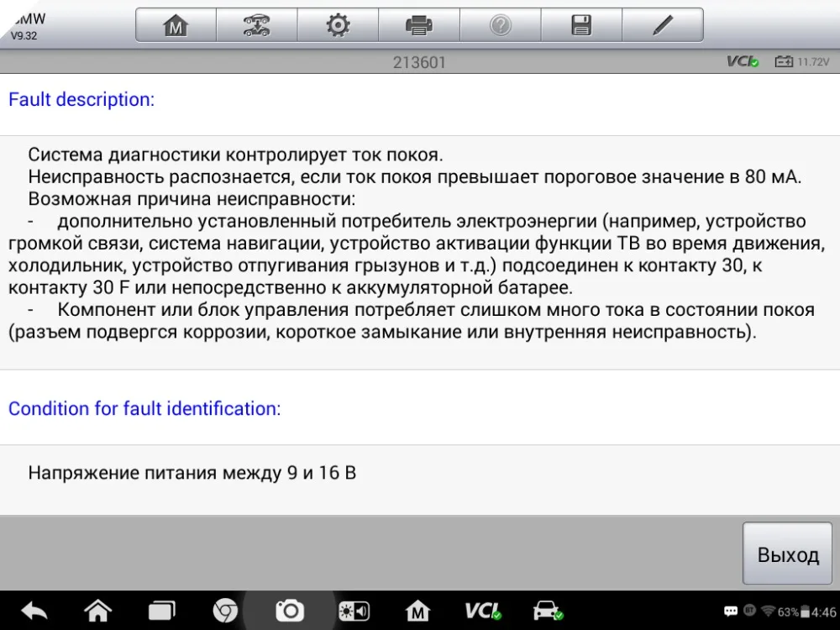Tap the 80 мА threshold sentence

415,176
